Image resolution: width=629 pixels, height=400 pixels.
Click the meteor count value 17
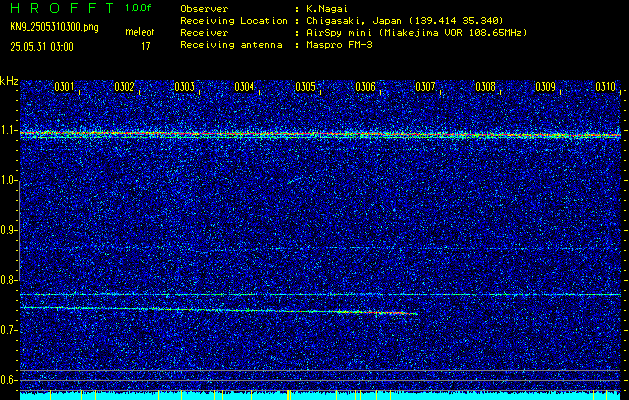click(x=146, y=47)
